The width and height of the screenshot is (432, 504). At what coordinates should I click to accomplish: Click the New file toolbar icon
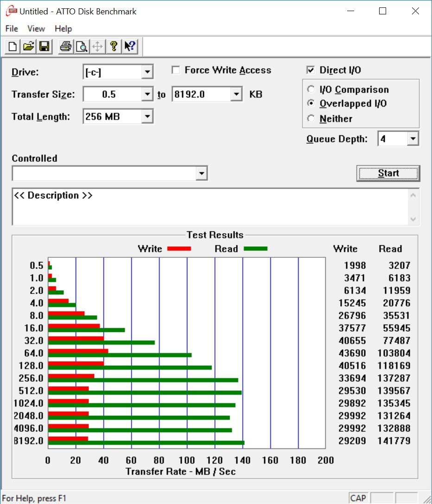click(13, 46)
